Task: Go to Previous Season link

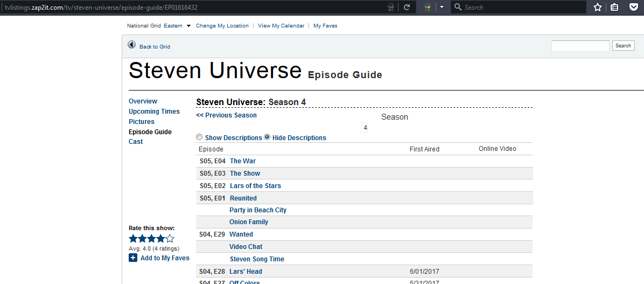Action: pos(226,115)
